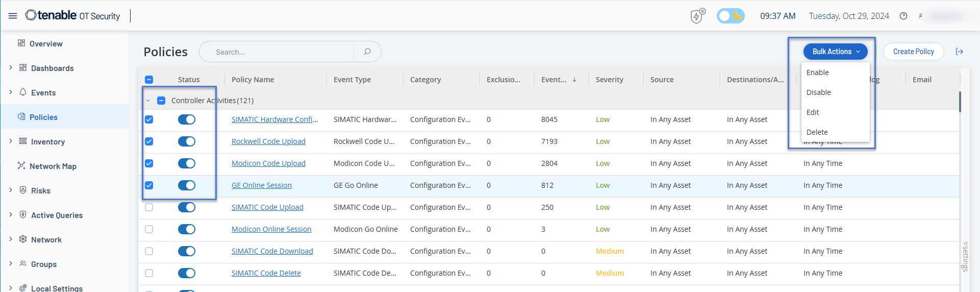Click the Create Policy button

click(913, 52)
